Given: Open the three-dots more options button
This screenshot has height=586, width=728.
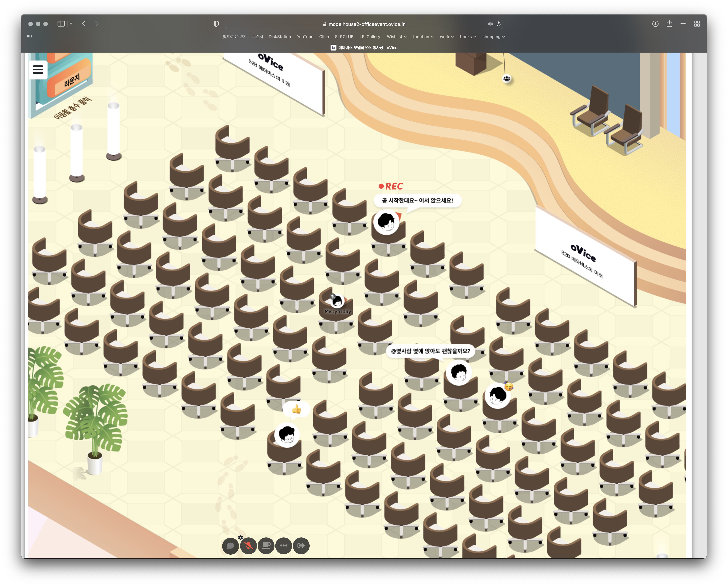Looking at the screenshot, I should (x=284, y=546).
